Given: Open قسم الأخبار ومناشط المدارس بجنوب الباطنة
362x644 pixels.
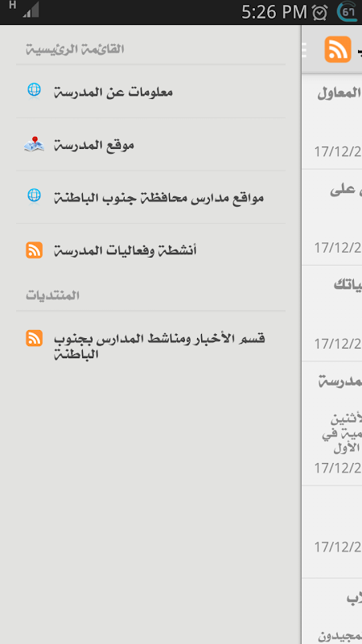Looking at the screenshot, I should point(150,345).
